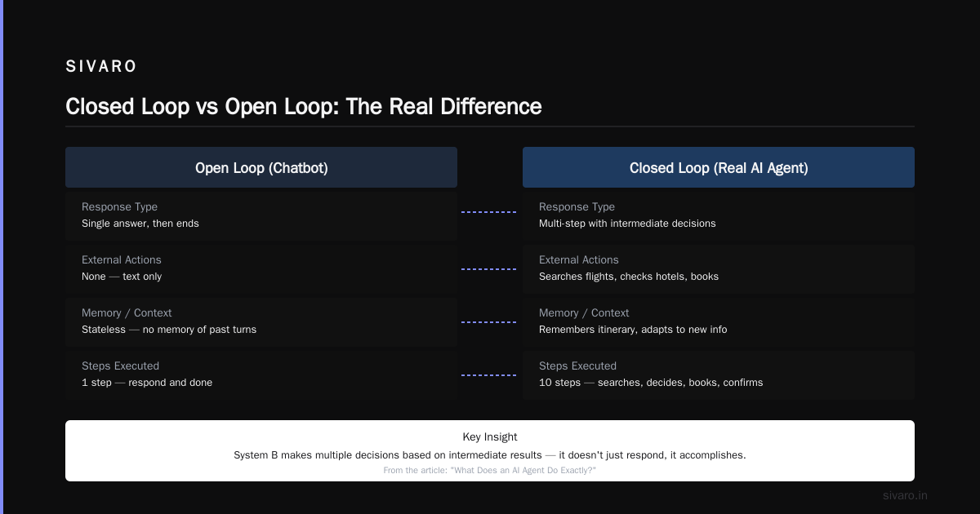Click the '10 steps — searches, decides, books, confirms' row
Image resolution: width=980 pixels, height=514 pixels.
click(719, 374)
